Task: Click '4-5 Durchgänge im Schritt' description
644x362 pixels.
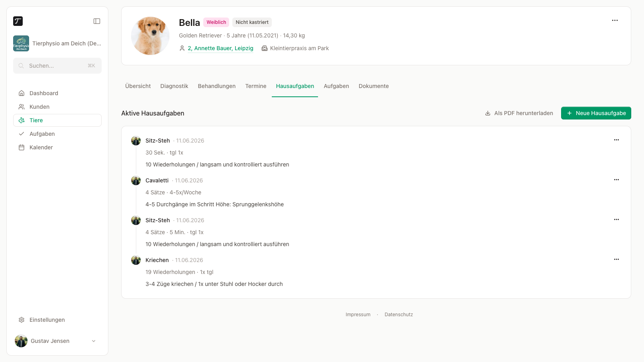Action: pos(214,204)
